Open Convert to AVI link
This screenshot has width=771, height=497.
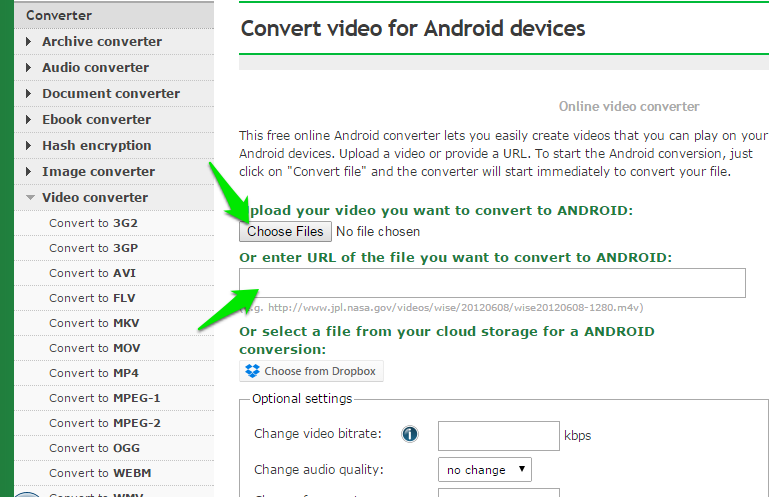92,273
